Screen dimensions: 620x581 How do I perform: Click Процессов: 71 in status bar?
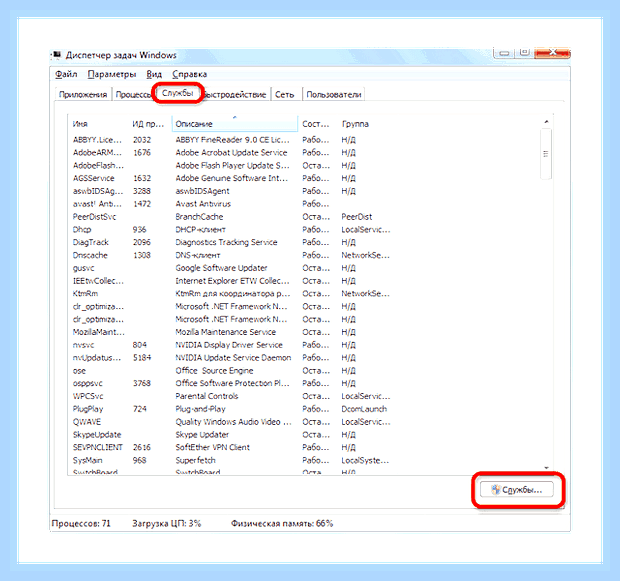point(81,524)
